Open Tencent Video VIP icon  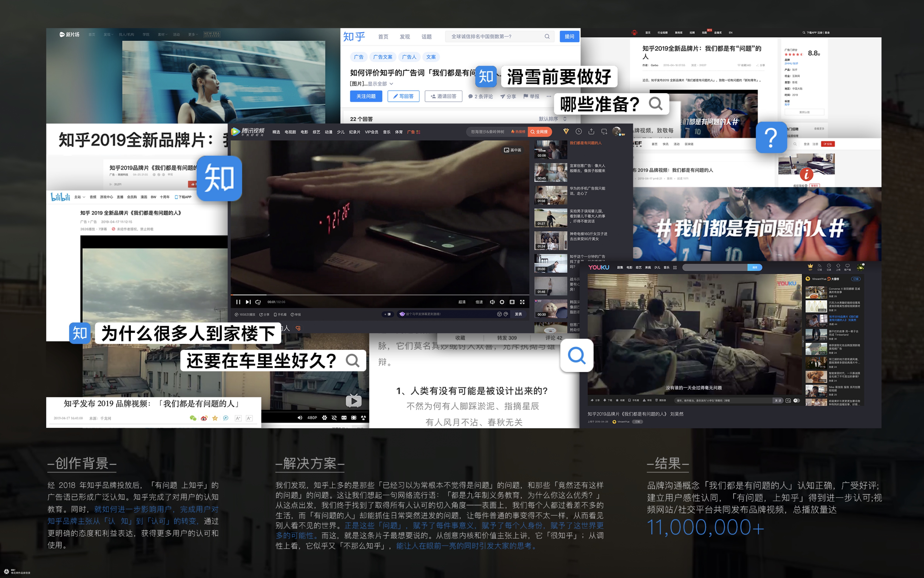tap(566, 131)
